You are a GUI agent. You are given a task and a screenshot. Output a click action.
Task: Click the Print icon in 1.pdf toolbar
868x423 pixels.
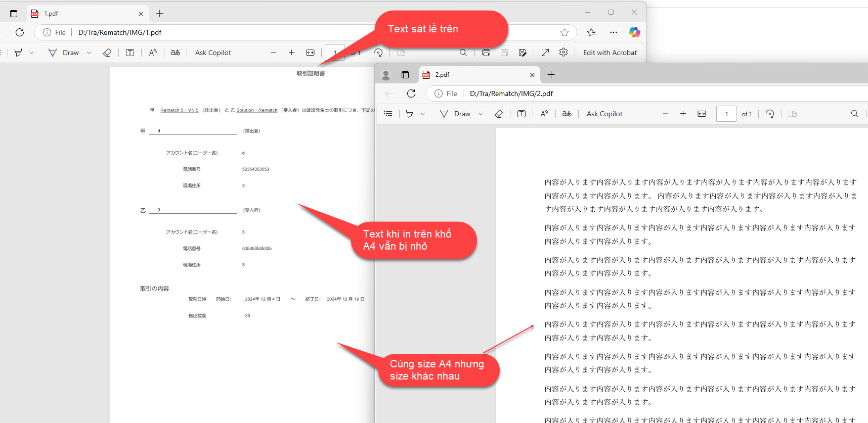(x=486, y=53)
